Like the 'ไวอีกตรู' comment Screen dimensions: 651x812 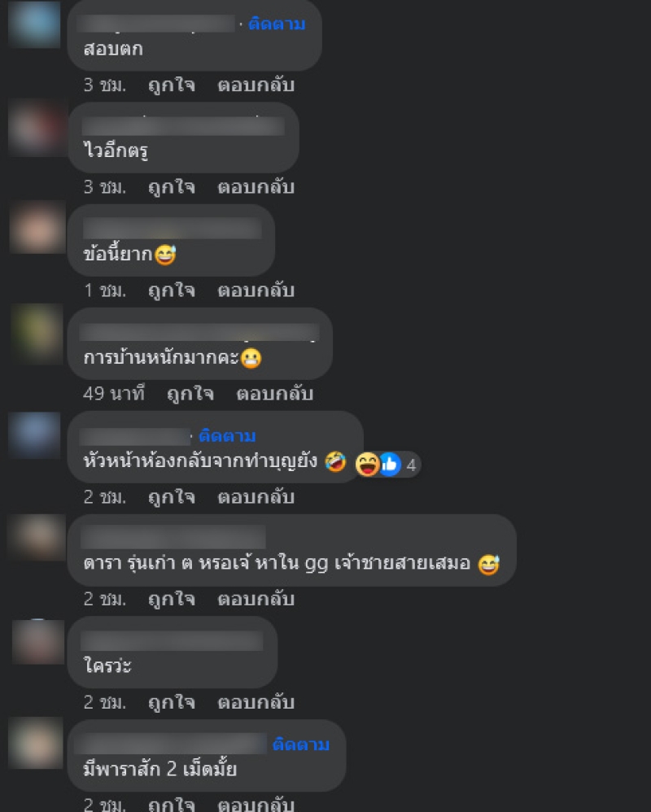coord(172,187)
